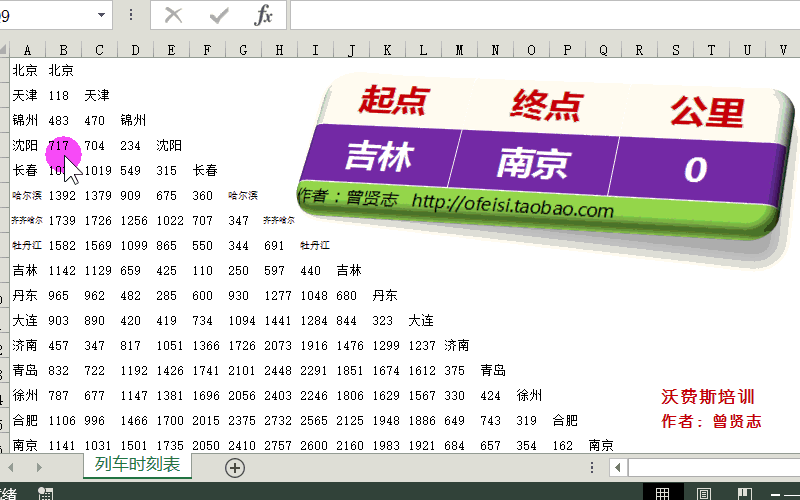Select diagonal 南京 label in column Q
Viewport: 800px width, 500px height.
click(603, 445)
